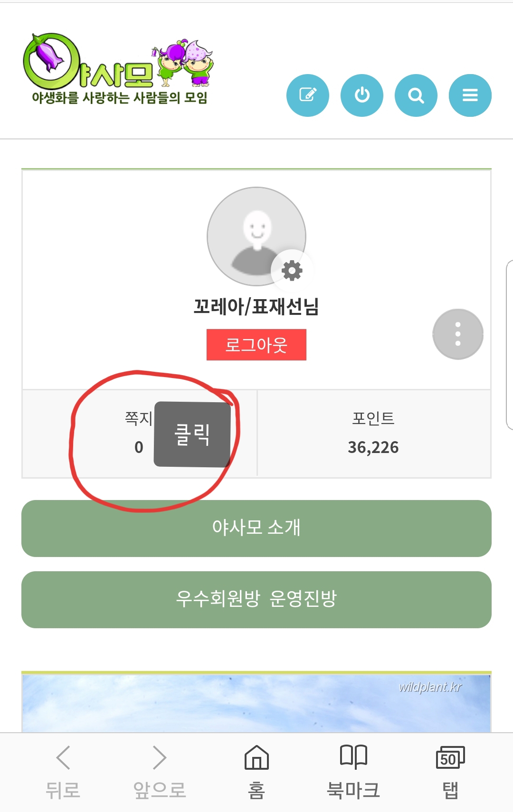Click the wildplant.kr sky banner image
513x812 pixels.
256,702
